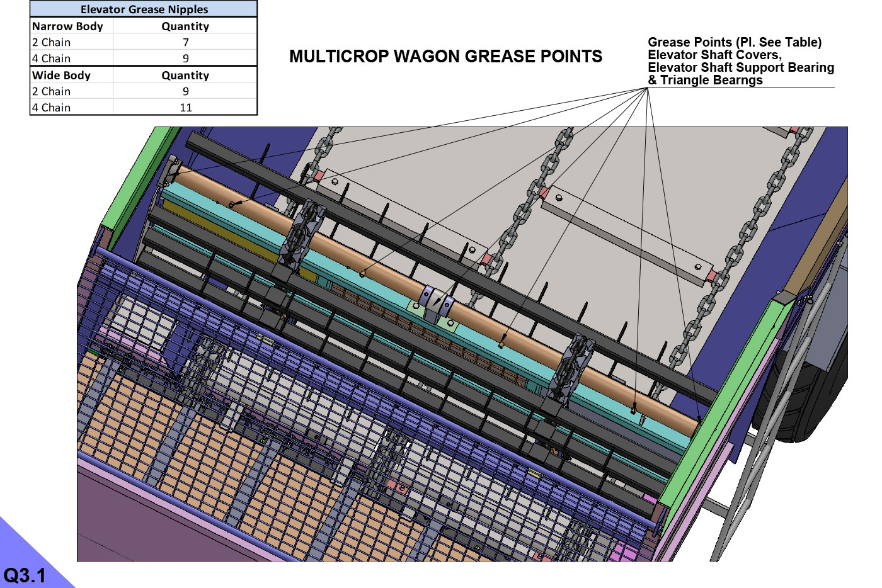
Task: Click the "Narrow Body" table cell
Action: pos(68,26)
